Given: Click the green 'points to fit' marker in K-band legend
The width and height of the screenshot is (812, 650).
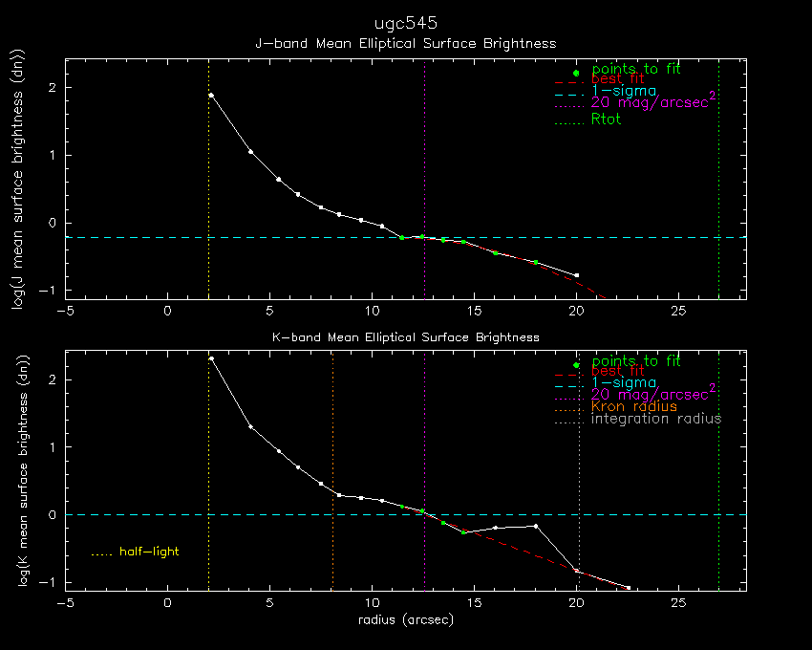Looking at the screenshot, I should pyautogui.click(x=575, y=365).
